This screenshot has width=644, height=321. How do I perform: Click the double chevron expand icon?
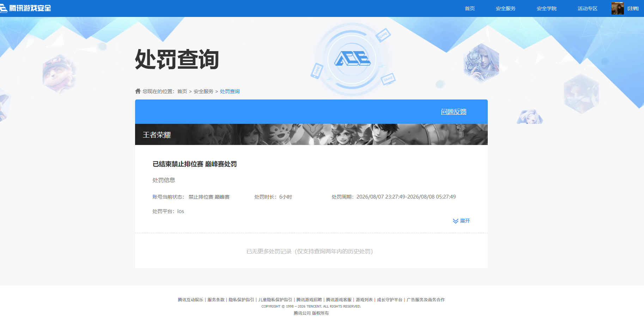pyautogui.click(x=455, y=221)
